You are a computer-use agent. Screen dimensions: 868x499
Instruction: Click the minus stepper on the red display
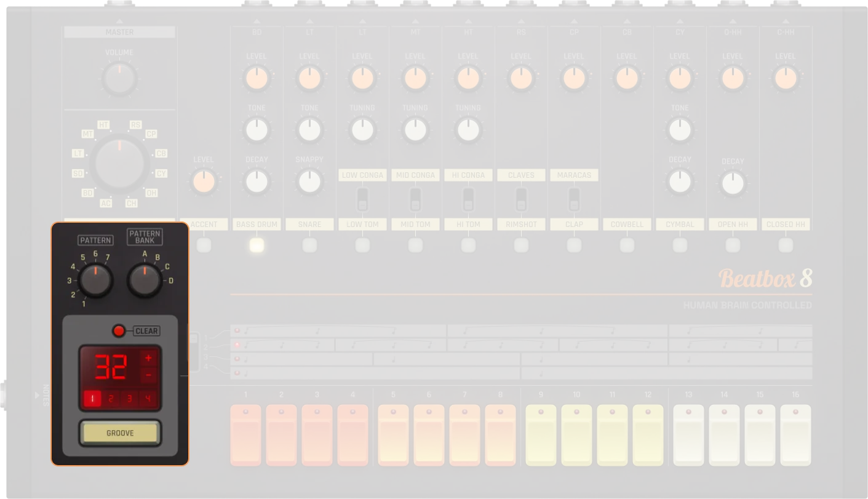click(149, 373)
